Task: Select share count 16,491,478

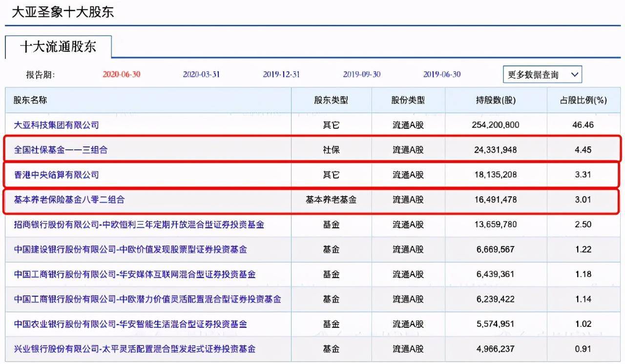Action: [x=496, y=200]
